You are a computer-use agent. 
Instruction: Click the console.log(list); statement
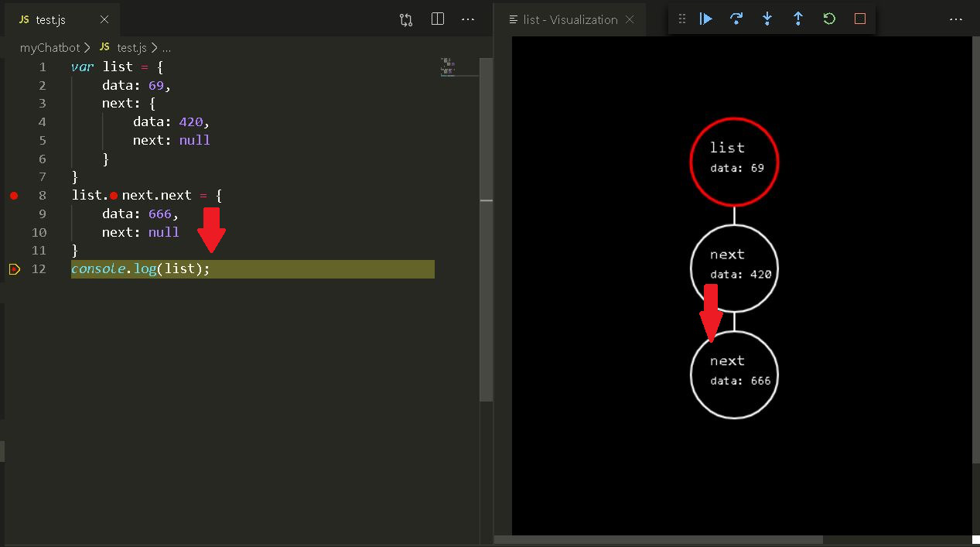[141, 269]
